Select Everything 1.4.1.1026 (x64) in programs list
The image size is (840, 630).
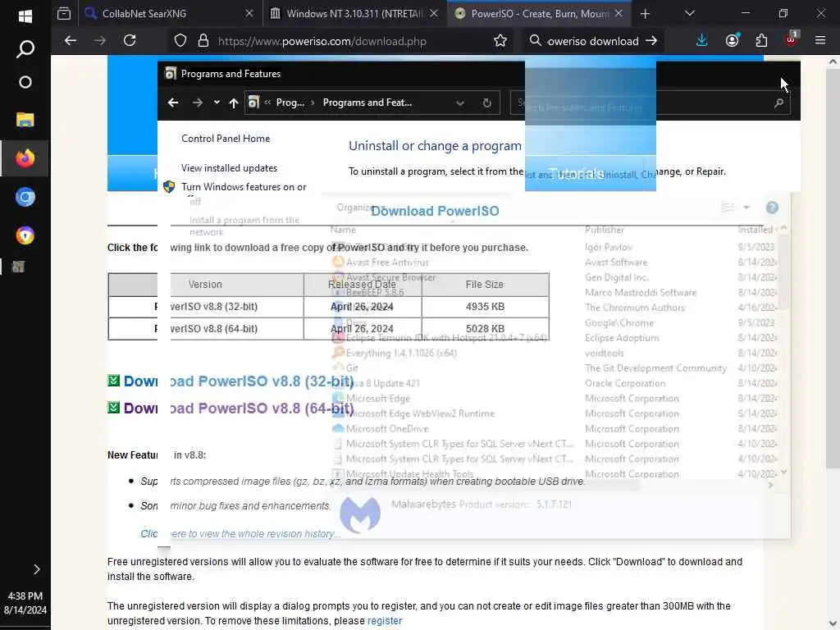[x=401, y=353]
